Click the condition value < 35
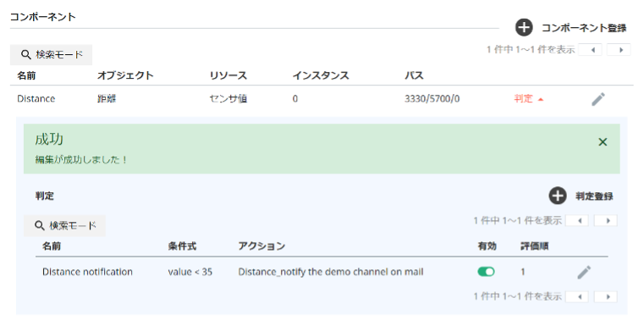Screen dimensions: 644x326 190,272
